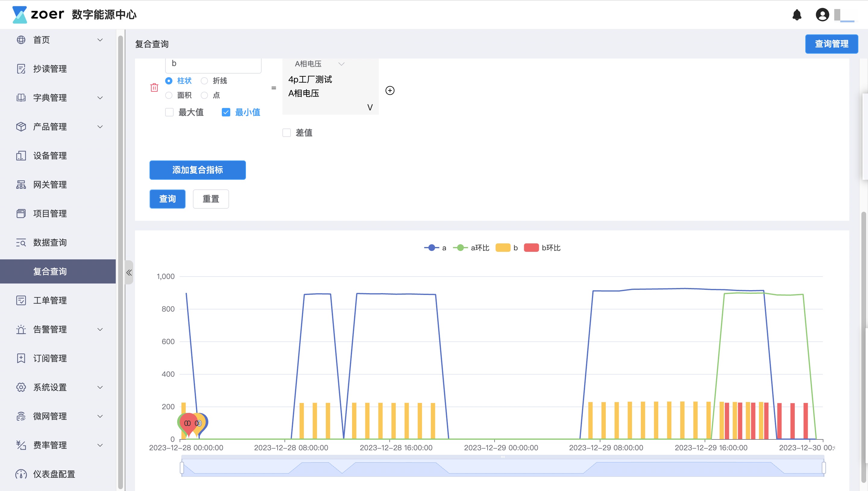This screenshot has width=868, height=491.
Task: Click the globe icon beside 首页
Action: [x=21, y=40]
